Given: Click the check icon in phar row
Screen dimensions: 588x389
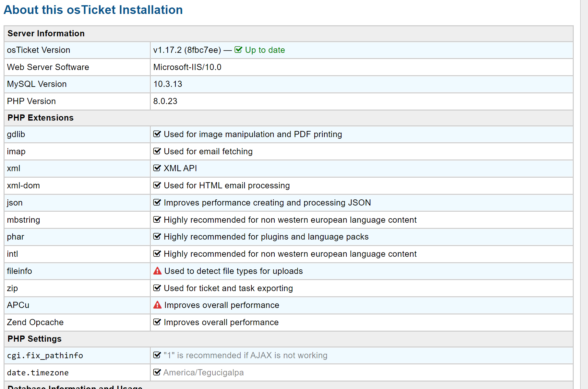Looking at the screenshot, I should [157, 237].
